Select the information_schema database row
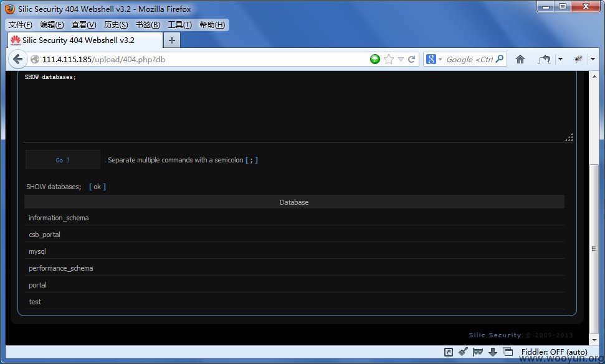Viewport: 605px width, 364px height. click(294, 218)
